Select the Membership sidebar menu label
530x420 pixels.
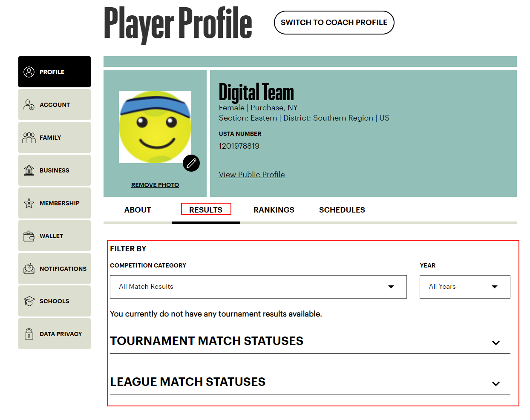tap(60, 203)
